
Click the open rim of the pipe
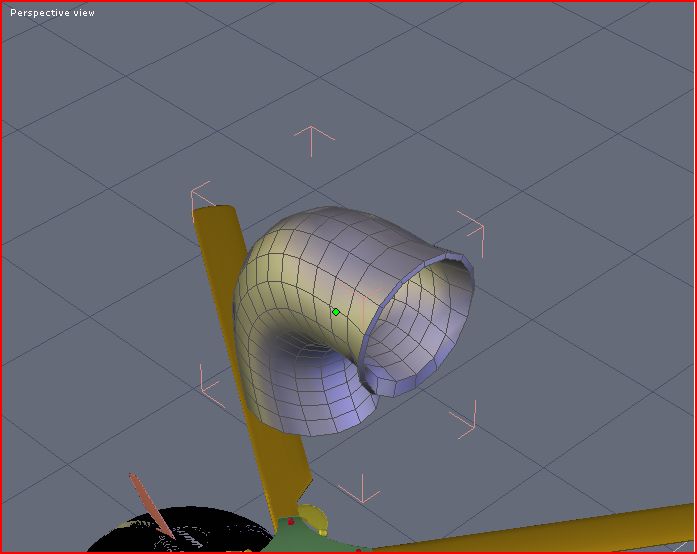tap(417, 327)
